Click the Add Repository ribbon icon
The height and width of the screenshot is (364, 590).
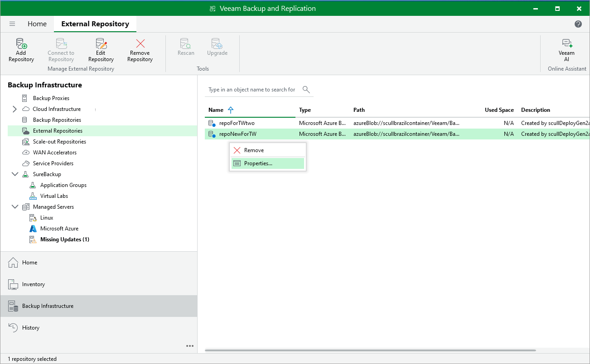[x=21, y=44]
